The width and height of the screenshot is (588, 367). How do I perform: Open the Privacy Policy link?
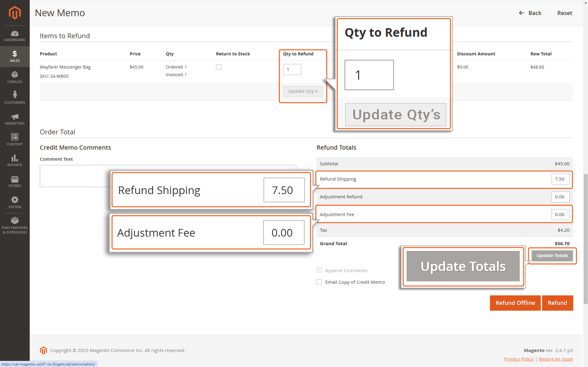(x=519, y=359)
